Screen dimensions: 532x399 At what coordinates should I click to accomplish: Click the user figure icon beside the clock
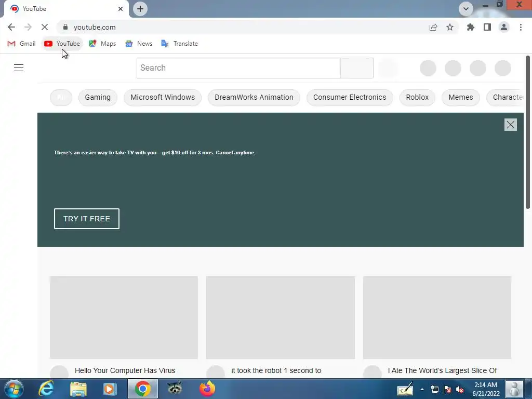pos(514,389)
